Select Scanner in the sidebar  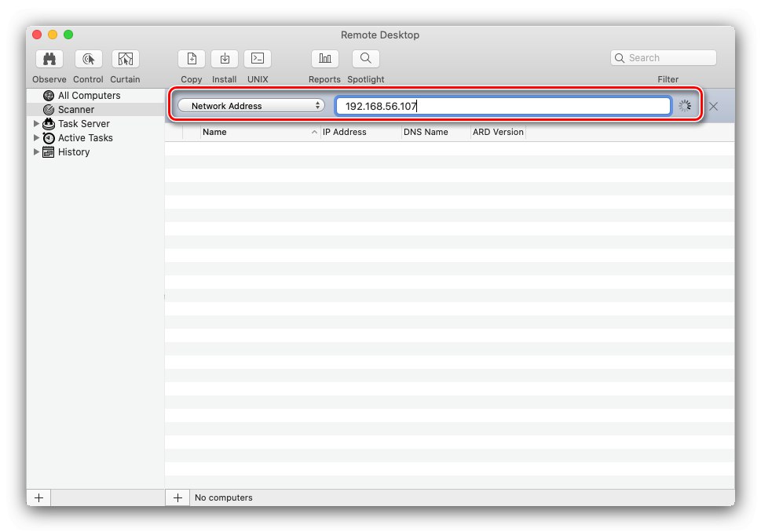(x=96, y=110)
